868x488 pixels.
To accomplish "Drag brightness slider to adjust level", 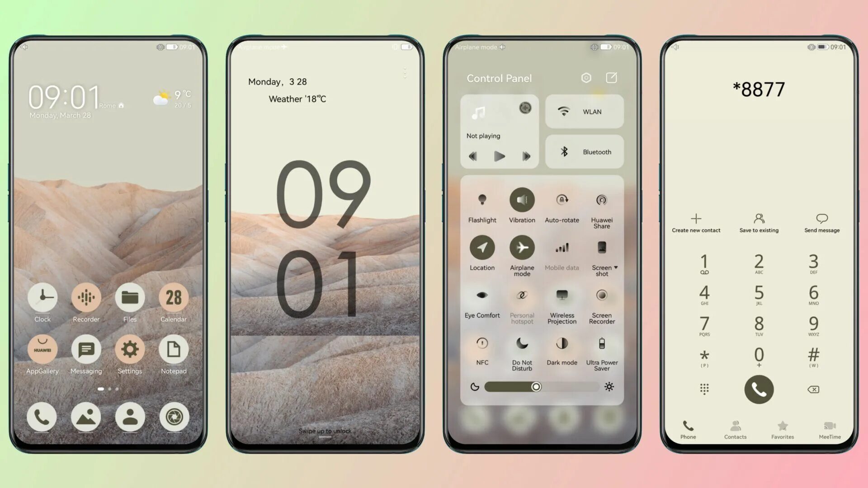I will (x=535, y=387).
